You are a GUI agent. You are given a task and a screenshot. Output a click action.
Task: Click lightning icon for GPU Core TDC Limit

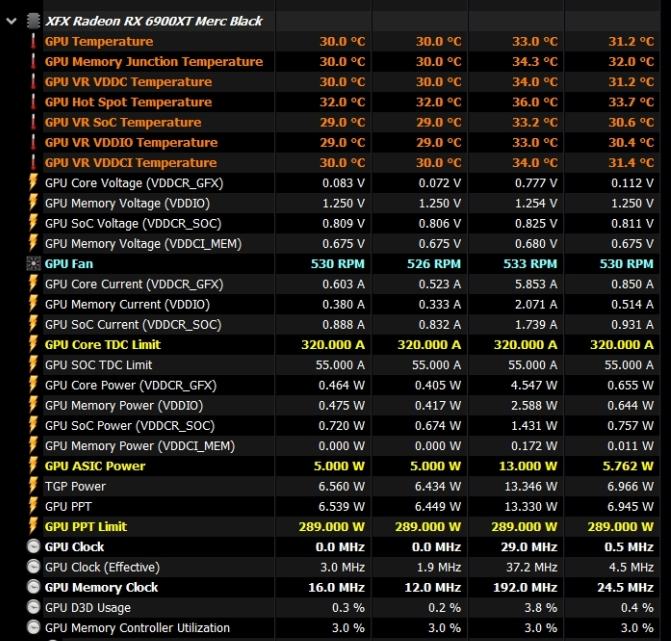pyautogui.click(x=33, y=344)
